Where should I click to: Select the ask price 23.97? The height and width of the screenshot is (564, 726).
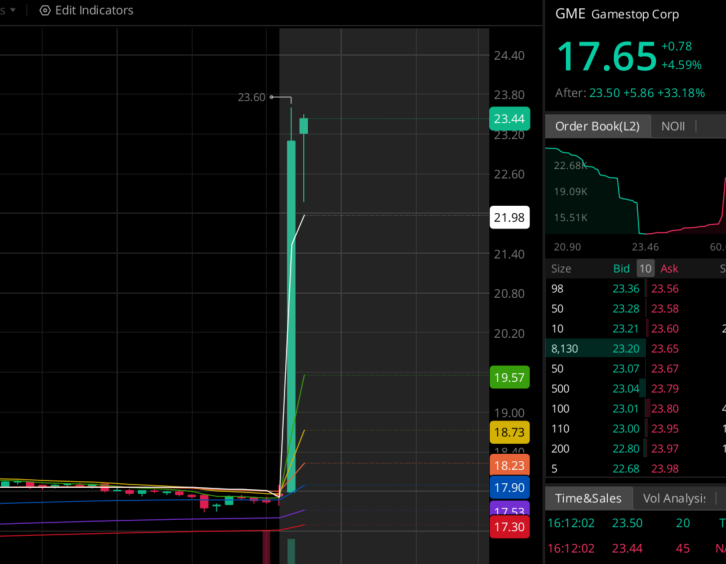click(665, 449)
